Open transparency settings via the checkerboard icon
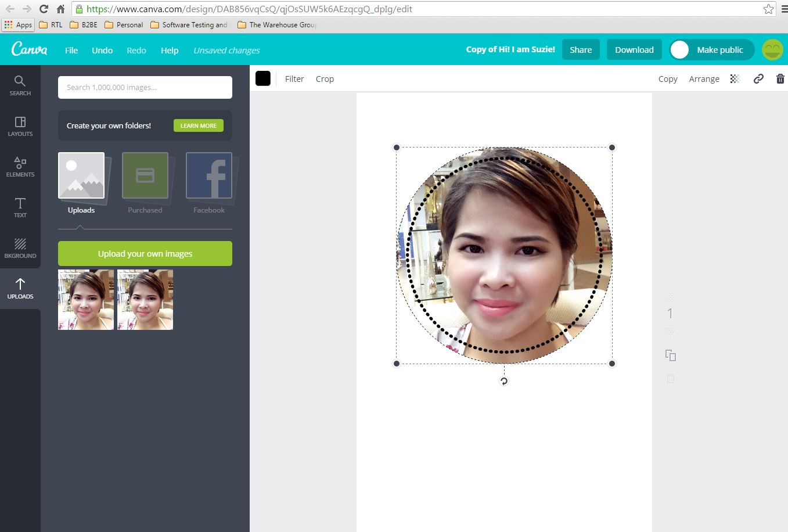Screen dimensions: 788x532 (x=735, y=78)
